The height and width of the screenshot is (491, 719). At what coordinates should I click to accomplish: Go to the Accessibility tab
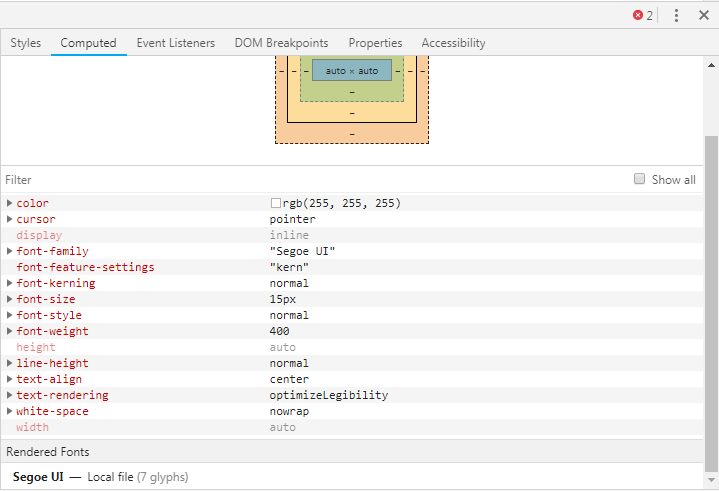pos(453,43)
